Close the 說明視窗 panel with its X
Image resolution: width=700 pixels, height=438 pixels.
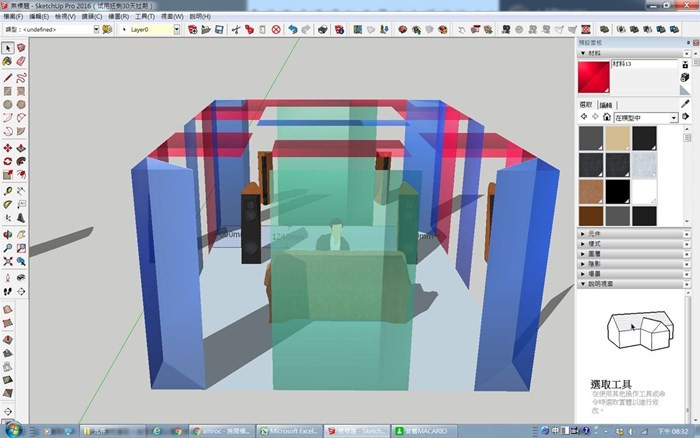687,284
